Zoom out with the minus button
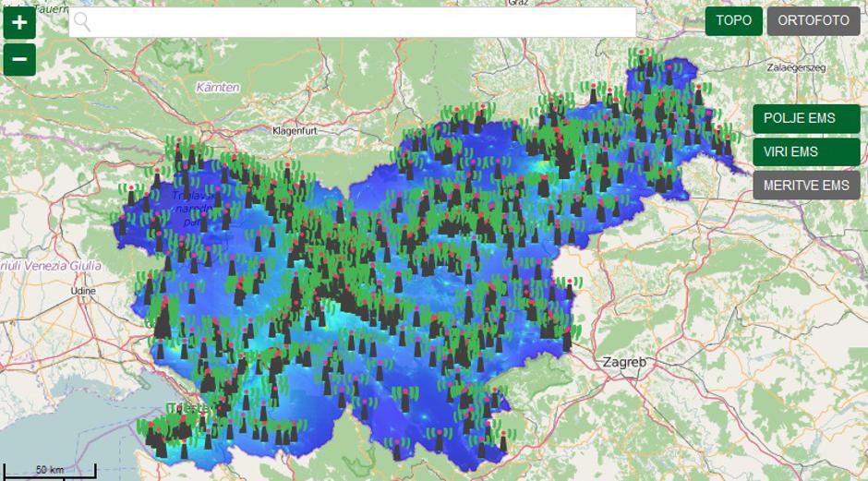868x481 pixels. (x=19, y=60)
